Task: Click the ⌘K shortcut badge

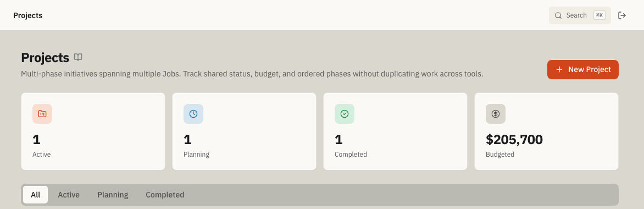Action: (599, 15)
